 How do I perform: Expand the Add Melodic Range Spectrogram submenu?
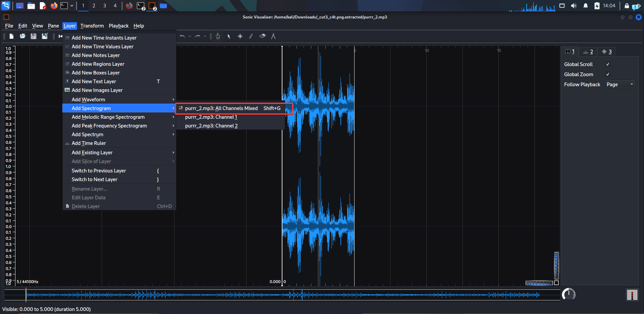[x=119, y=117]
